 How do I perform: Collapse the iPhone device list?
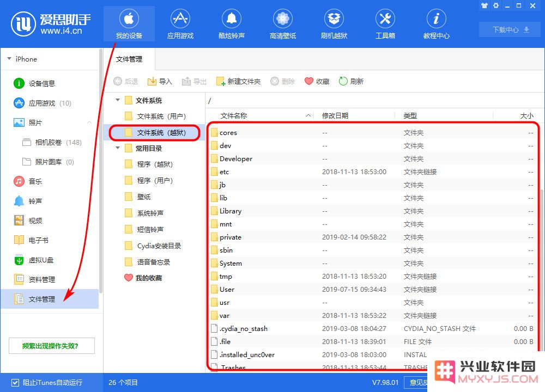tap(9, 59)
